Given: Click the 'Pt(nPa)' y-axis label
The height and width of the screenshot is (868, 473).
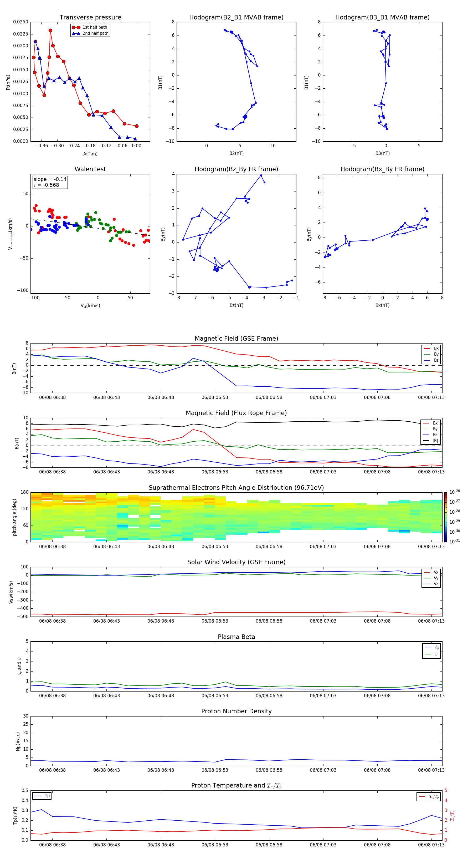Looking at the screenshot, I should click(x=8, y=82).
